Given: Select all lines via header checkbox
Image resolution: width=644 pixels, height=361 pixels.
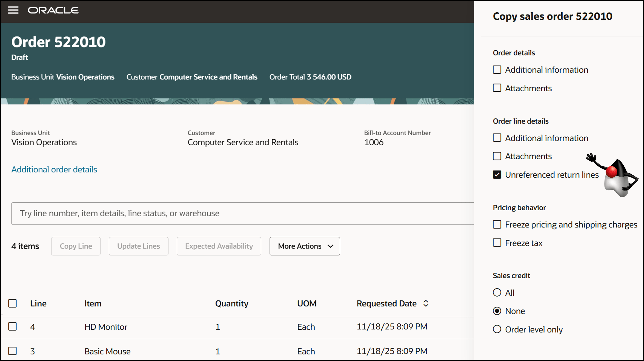Looking at the screenshot, I should 13,303.
